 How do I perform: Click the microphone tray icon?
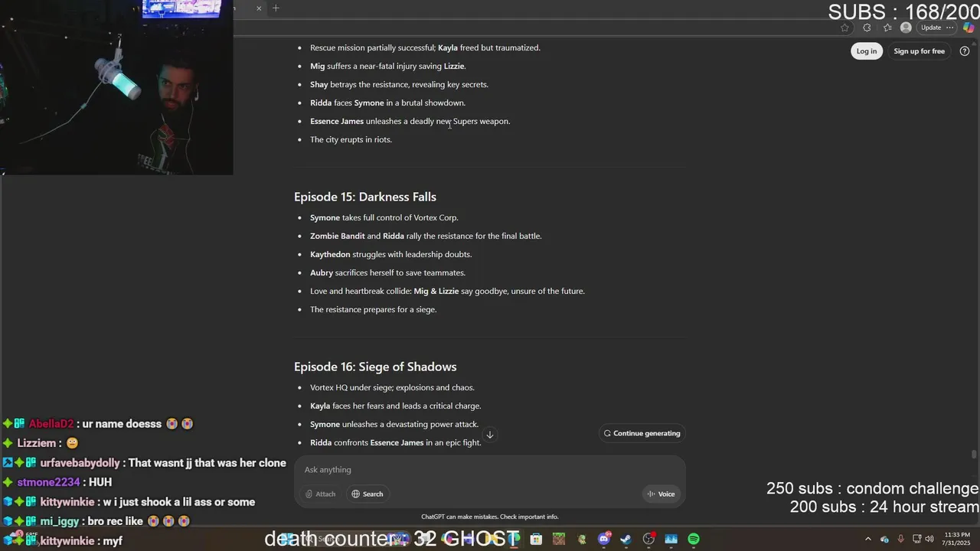click(901, 539)
